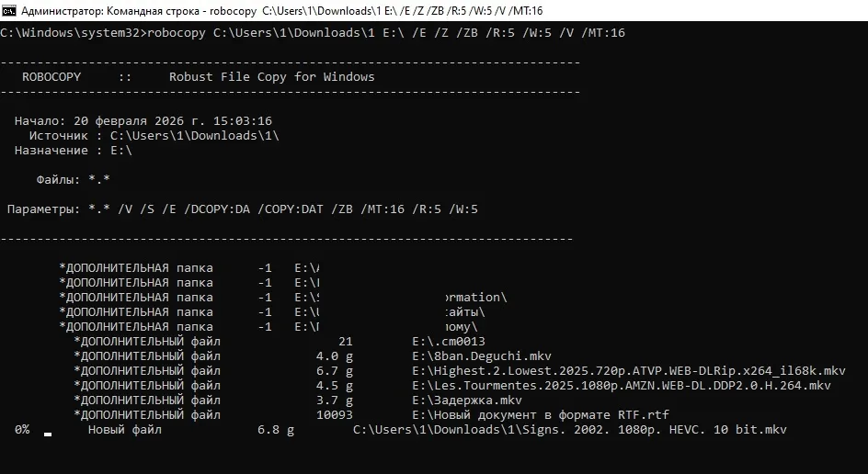This screenshot has height=474, width=868.
Task: Open the Command Prompt system menu icon
Action: click(9, 10)
